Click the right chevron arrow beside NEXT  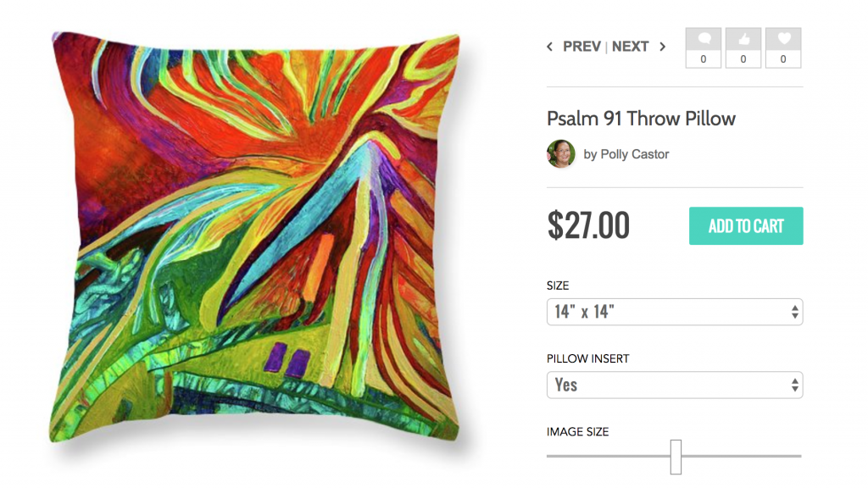(x=662, y=47)
